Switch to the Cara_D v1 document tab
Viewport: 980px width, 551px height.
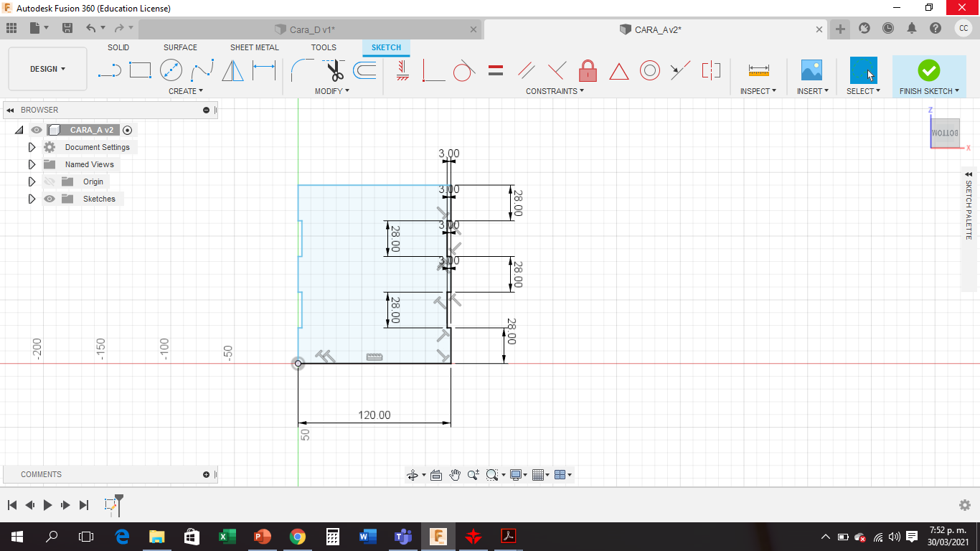click(312, 29)
